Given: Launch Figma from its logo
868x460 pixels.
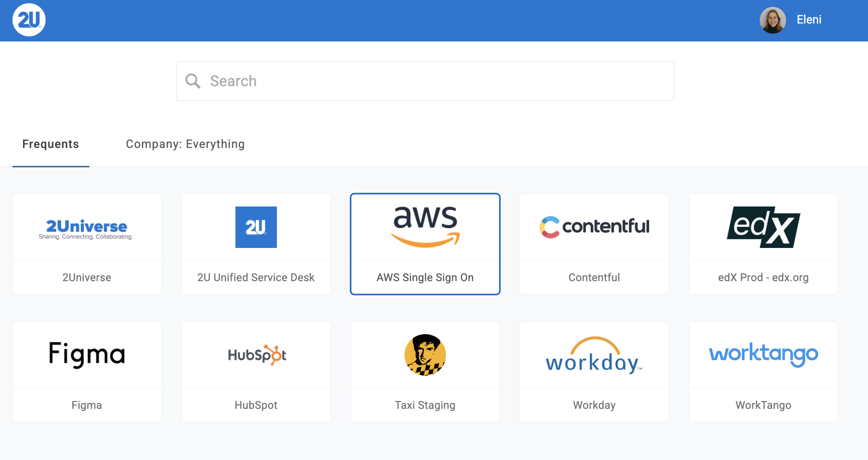Looking at the screenshot, I should (x=87, y=354).
